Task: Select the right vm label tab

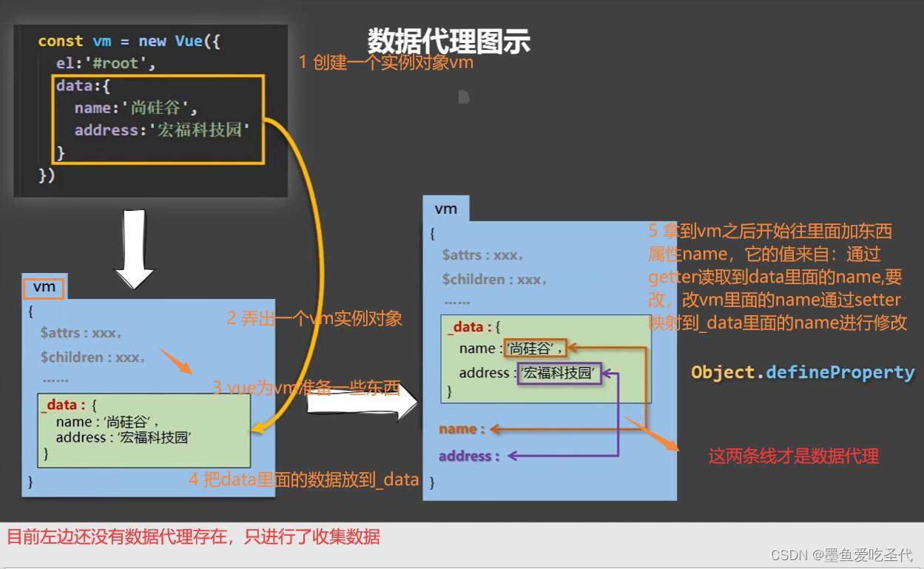Action: (445, 209)
